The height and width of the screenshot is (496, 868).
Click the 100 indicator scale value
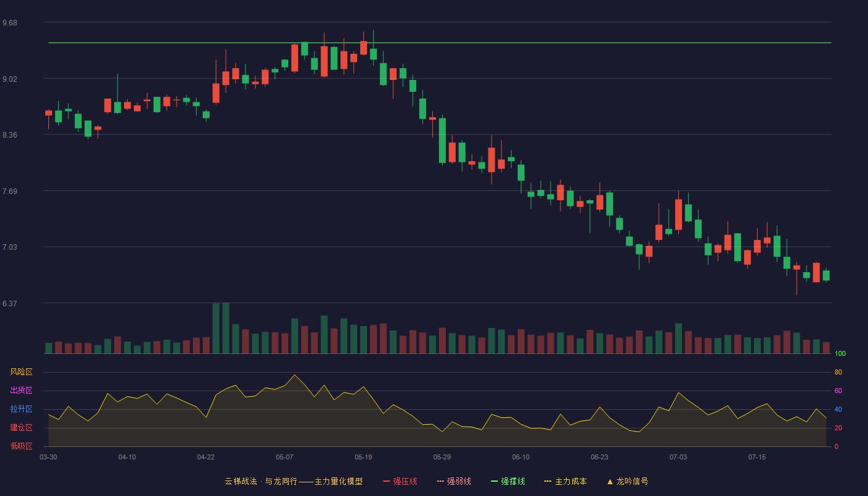(x=840, y=354)
